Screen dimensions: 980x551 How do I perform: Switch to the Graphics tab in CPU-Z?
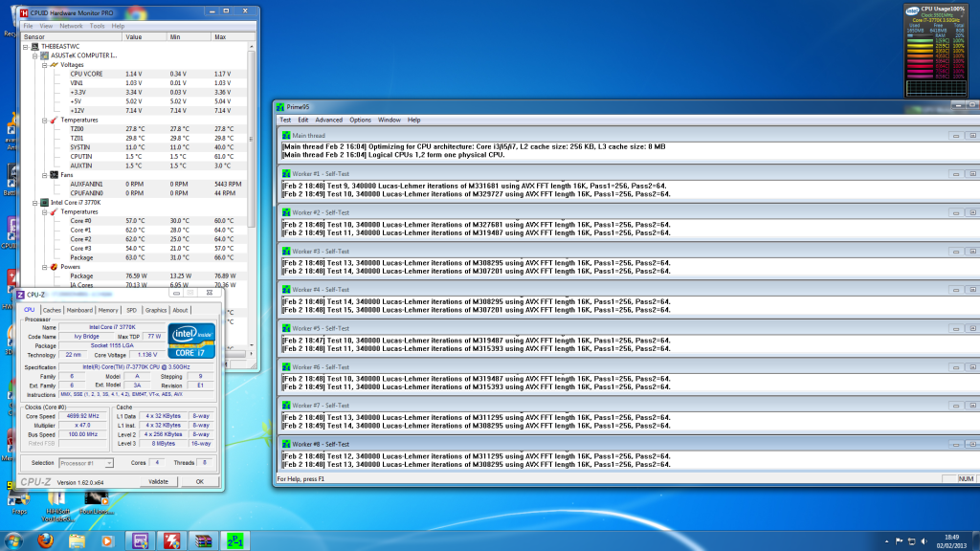pos(156,310)
